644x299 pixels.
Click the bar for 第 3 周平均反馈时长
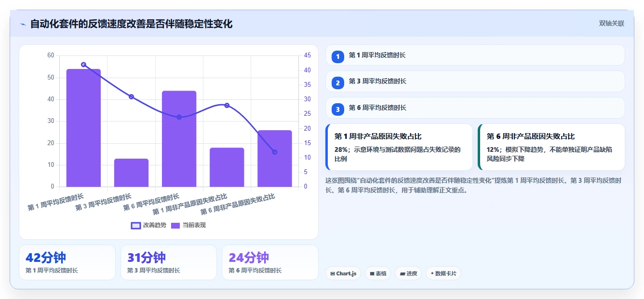131,173
